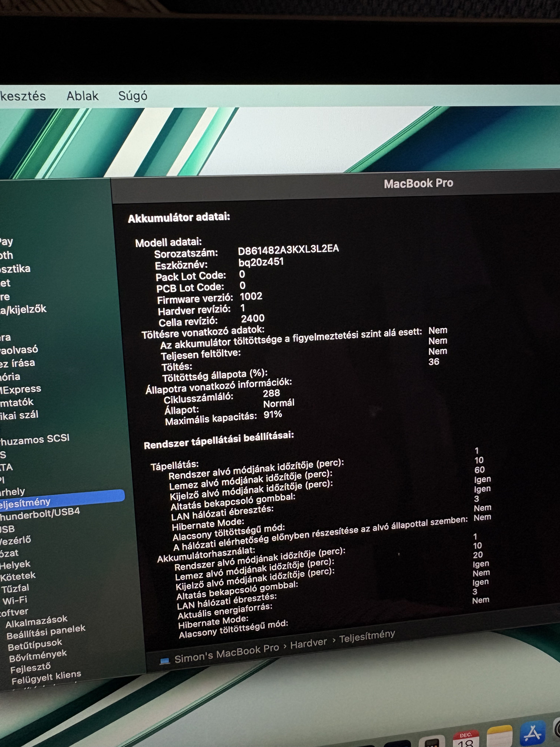
Task: Open the Notes app in the Dock
Action: click(x=499, y=736)
